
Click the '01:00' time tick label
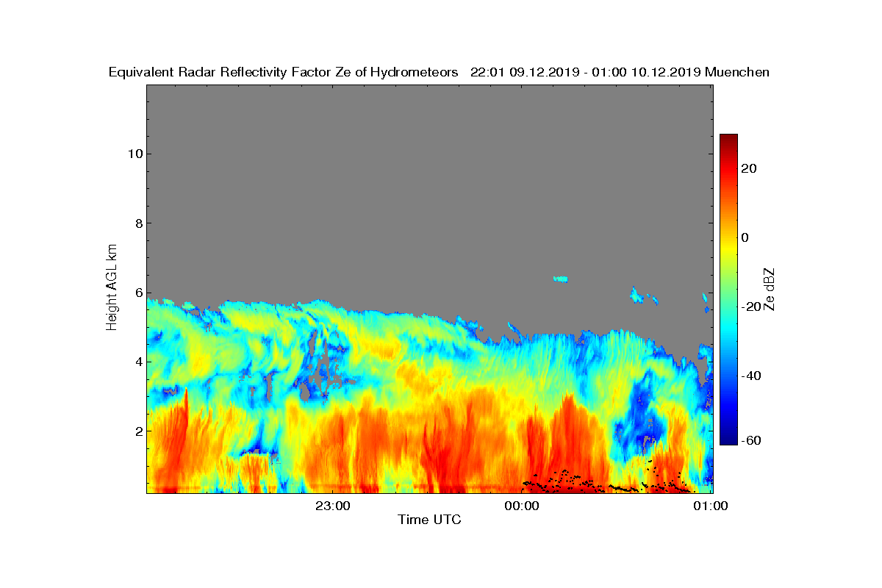coord(711,505)
